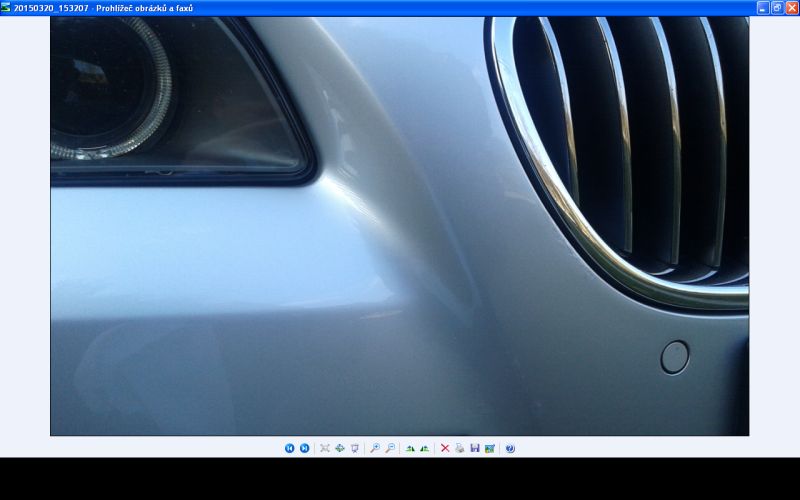Open the viewer Help
This screenshot has width=800, height=500.
[510, 448]
